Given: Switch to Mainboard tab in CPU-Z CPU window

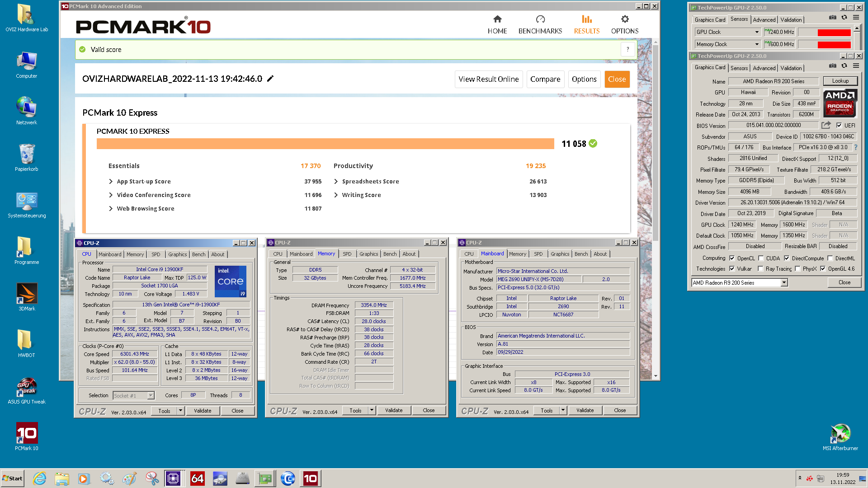Looking at the screenshot, I should (x=110, y=254).
